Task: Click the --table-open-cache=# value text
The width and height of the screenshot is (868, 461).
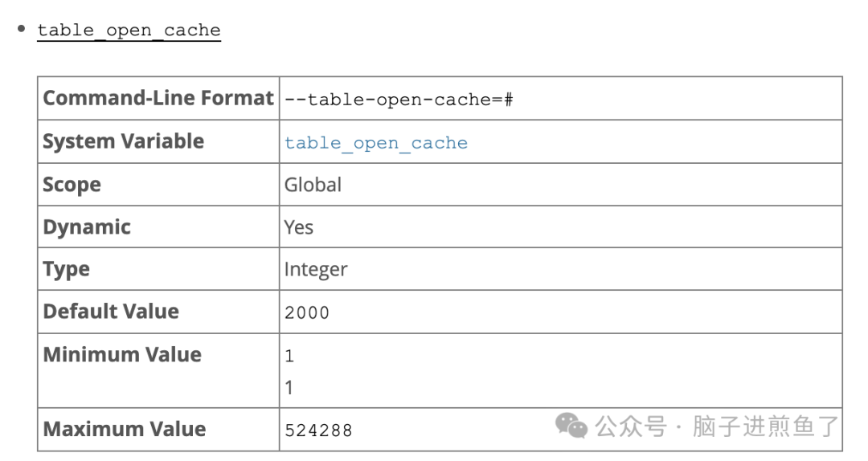Action: 399,100
